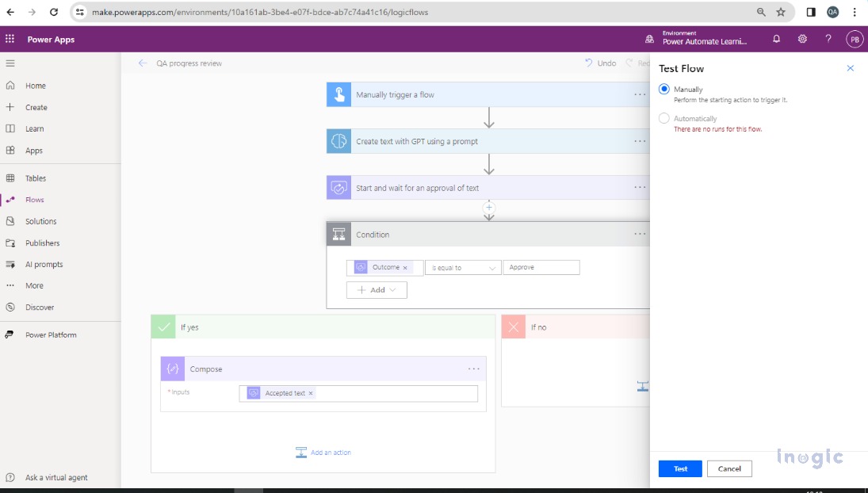Click the insert step plus icon above Condition

click(489, 207)
